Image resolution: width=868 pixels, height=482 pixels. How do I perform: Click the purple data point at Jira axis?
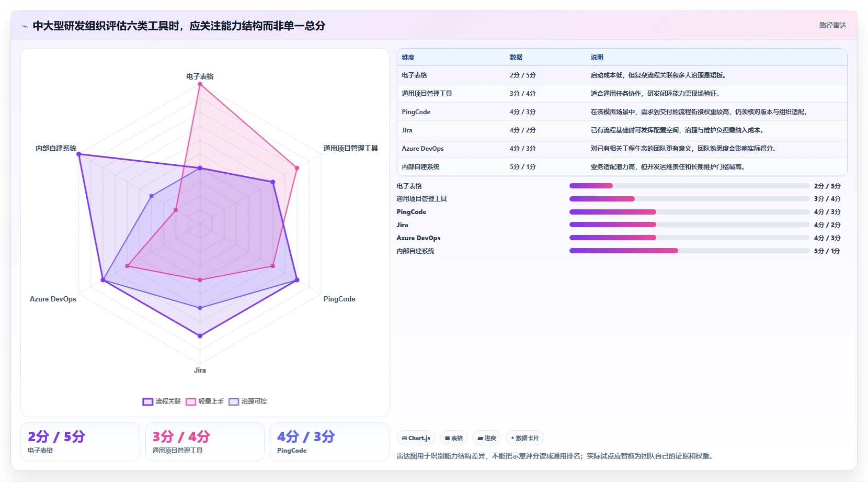[x=200, y=336]
